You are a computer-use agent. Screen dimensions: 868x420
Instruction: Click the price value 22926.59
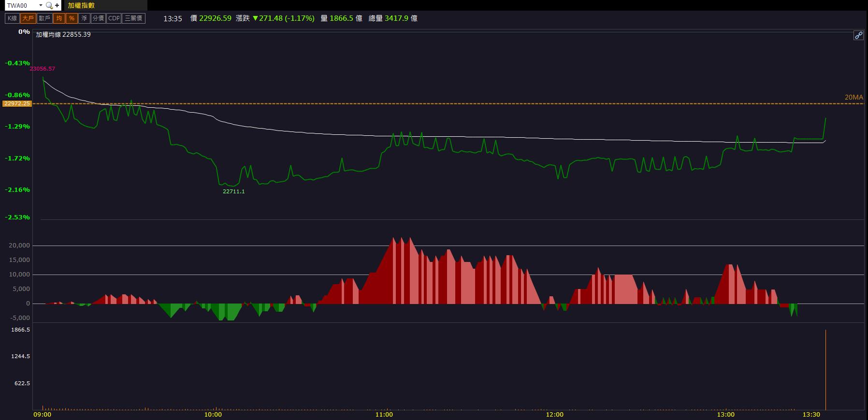point(215,18)
